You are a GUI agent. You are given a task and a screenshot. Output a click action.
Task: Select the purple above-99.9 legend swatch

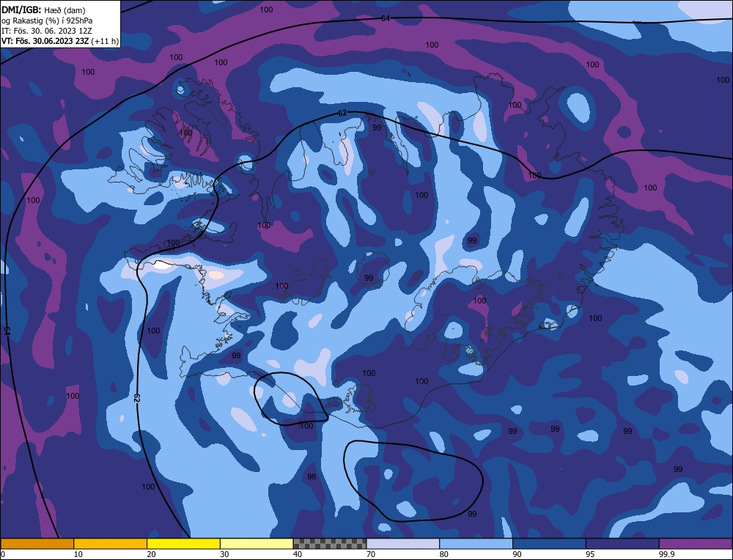696,543
